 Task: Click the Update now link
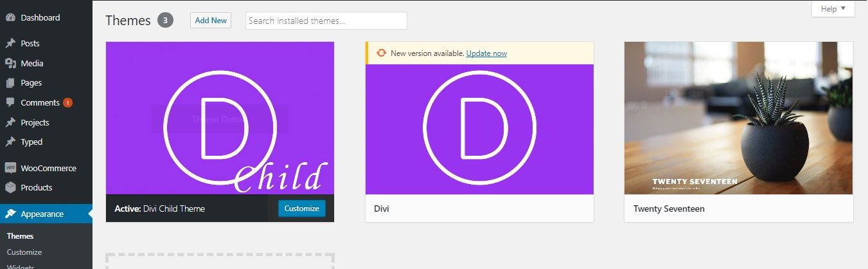tap(486, 53)
